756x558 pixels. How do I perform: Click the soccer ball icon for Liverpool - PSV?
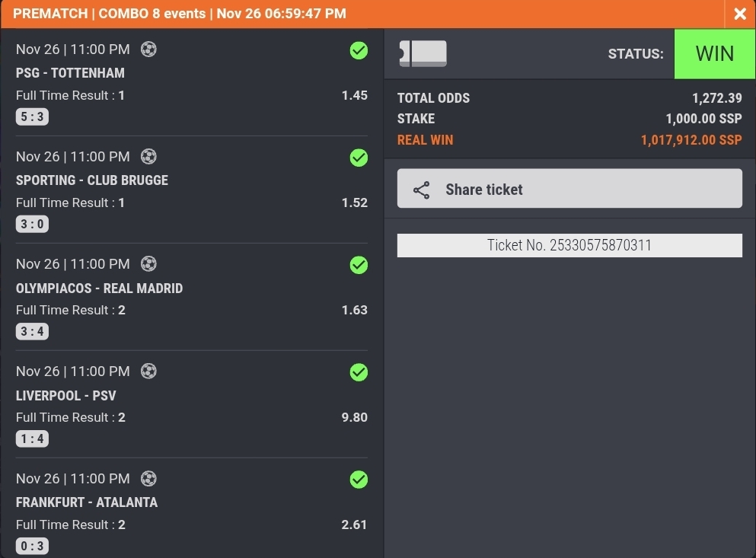[x=149, y=371]
